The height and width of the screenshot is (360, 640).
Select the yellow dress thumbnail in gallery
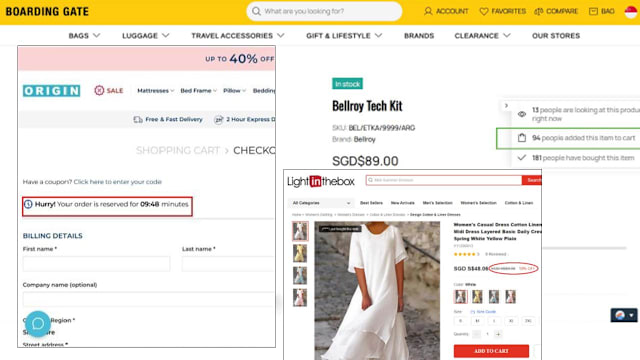pyautogui.click(x=300, y=253)
